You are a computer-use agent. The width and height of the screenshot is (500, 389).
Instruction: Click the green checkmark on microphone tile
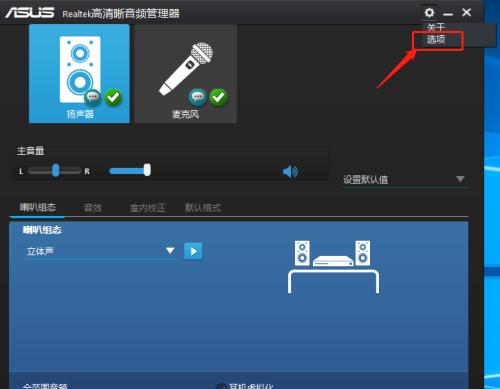tap(218, 97)
